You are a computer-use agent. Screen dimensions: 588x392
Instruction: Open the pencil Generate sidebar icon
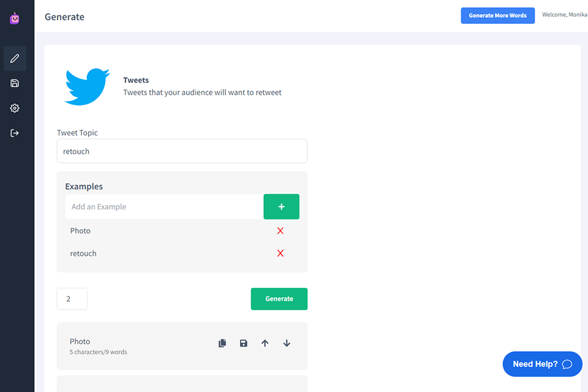pyautogui.click(x=15, y=59)
